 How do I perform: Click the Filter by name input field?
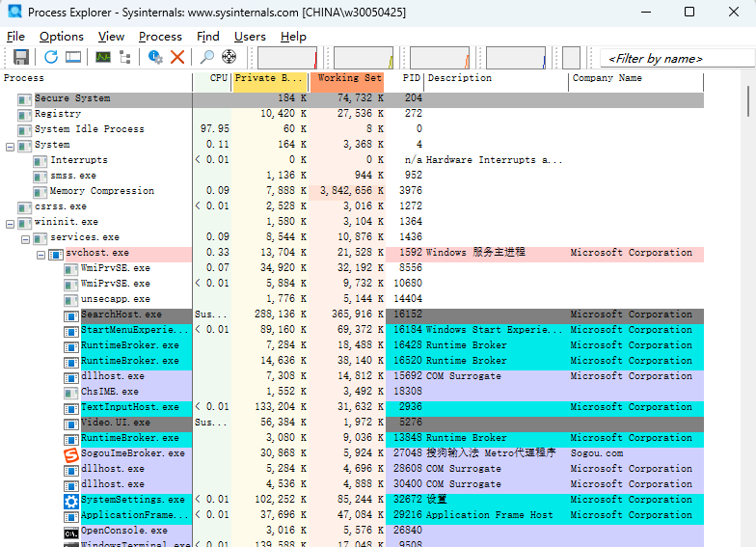677,58
